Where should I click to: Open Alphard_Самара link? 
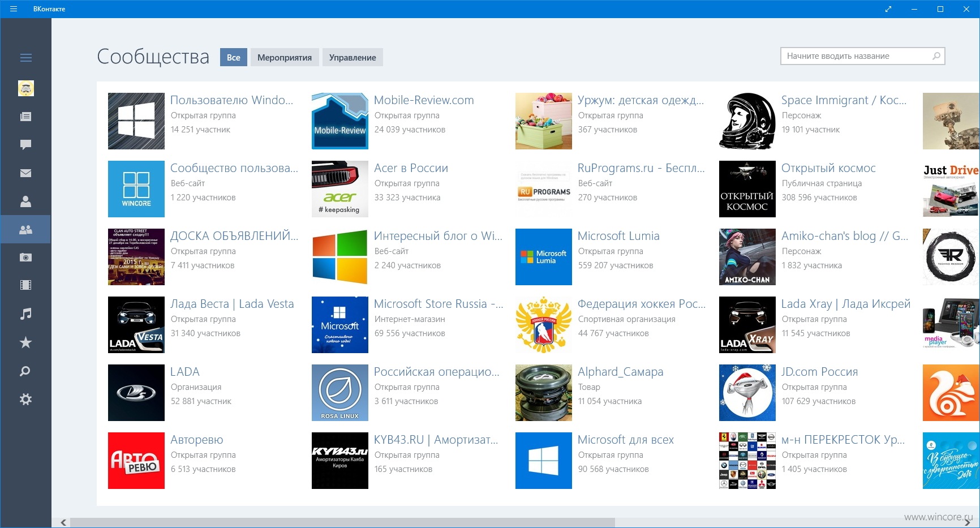620,372
